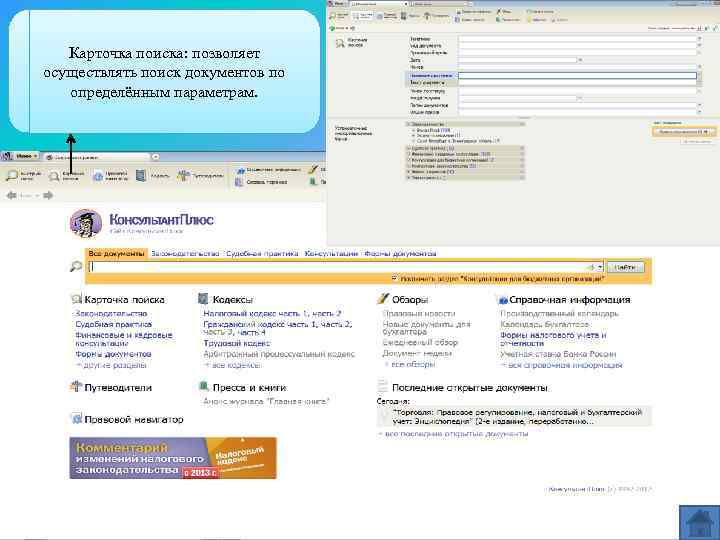Open Ежедневный обзор link
Screen dimensions: 720x540
[420, 343]
